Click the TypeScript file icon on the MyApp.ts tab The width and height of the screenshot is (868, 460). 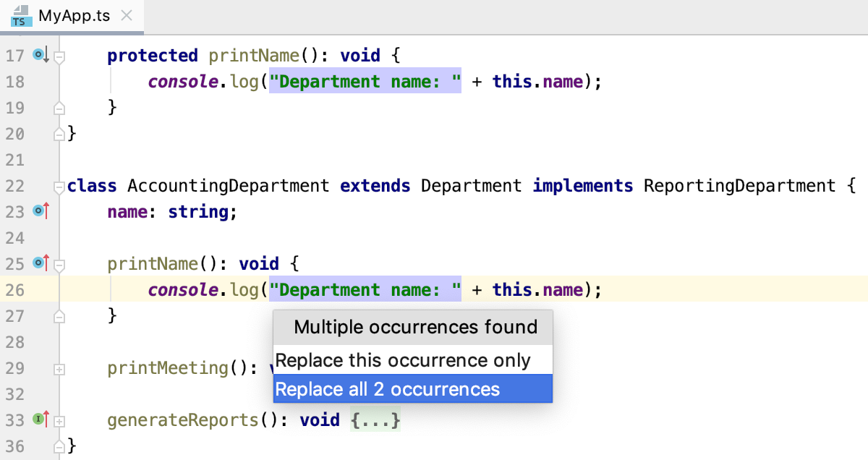coord(20,15)
